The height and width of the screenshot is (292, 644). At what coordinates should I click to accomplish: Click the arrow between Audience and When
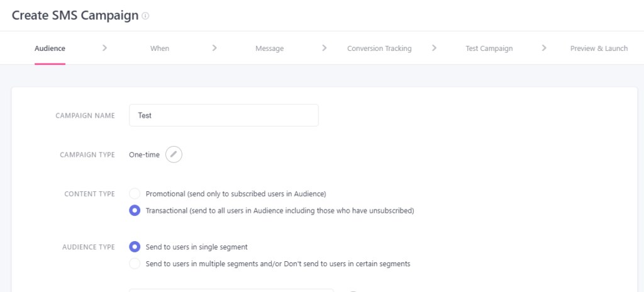click(x=105, y=48)
